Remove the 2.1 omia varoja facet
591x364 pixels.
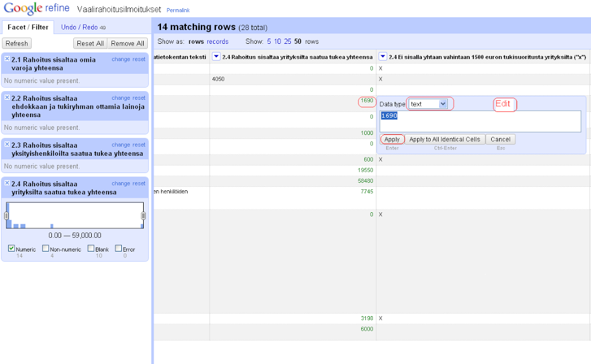7,59
